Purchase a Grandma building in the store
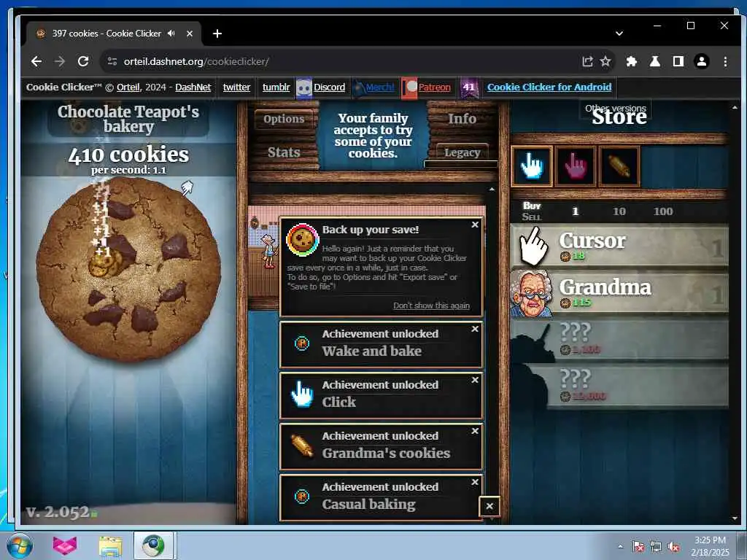The height and width of the screenshot is (560, 747). click(619, 293)
